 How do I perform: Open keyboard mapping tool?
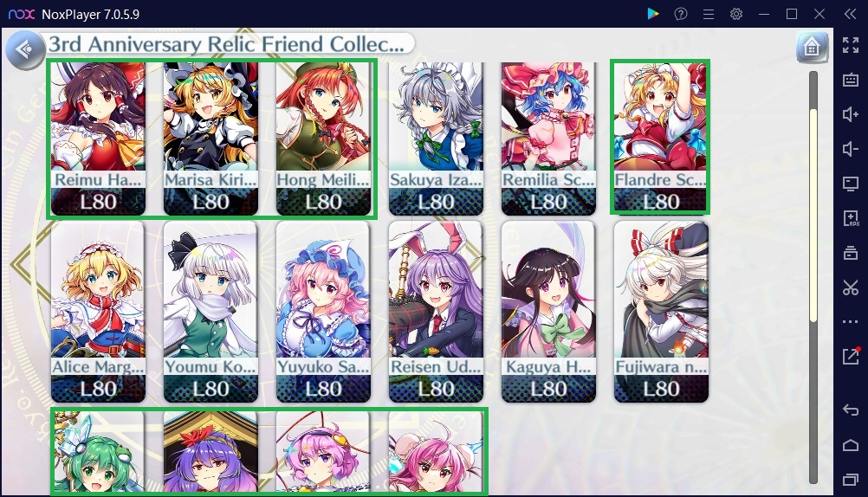point(851,80)
